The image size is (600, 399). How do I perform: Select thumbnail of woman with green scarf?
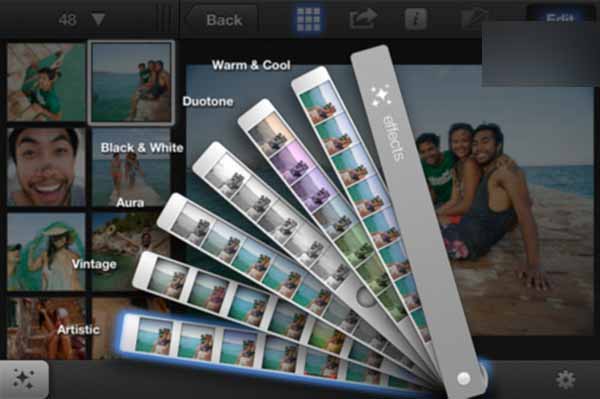coord(46,251)
